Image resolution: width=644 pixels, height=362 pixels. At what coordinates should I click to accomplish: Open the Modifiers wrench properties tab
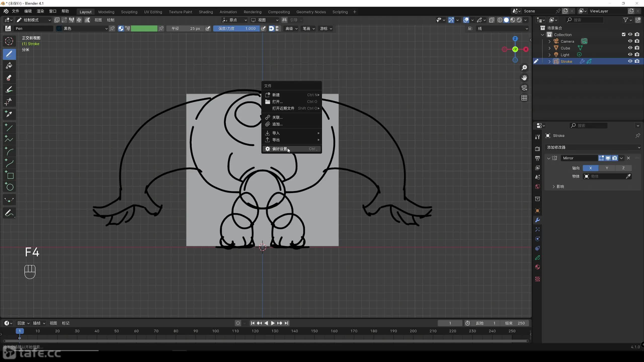point(538,220)
